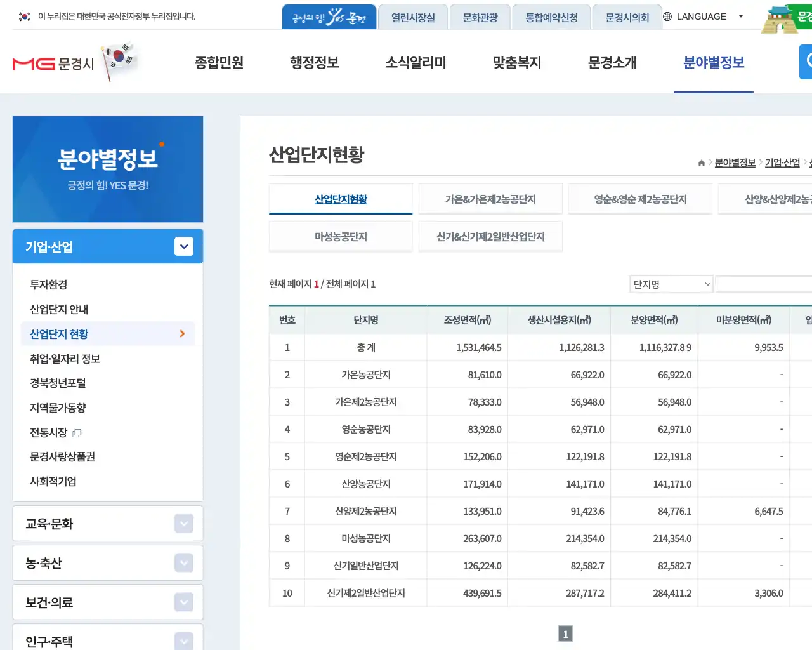Click the 조성면적(㎡) column header

468,320
